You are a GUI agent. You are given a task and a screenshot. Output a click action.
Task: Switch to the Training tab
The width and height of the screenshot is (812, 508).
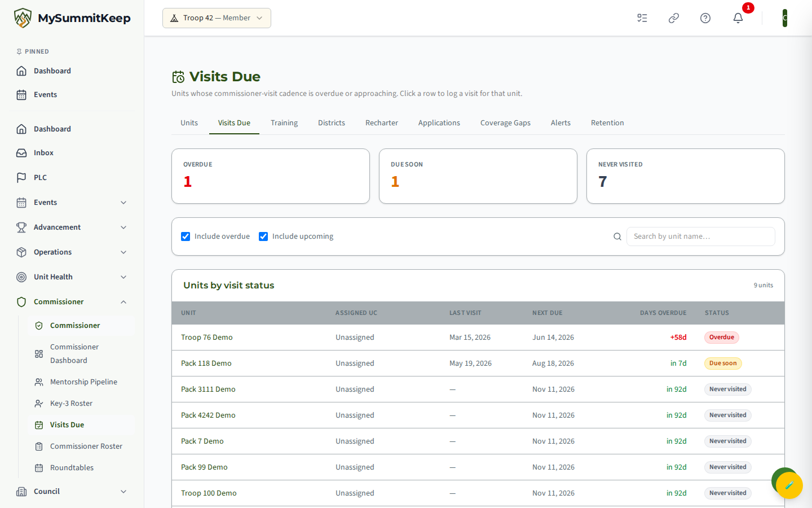pyautogui.click(x=284, y=123)
